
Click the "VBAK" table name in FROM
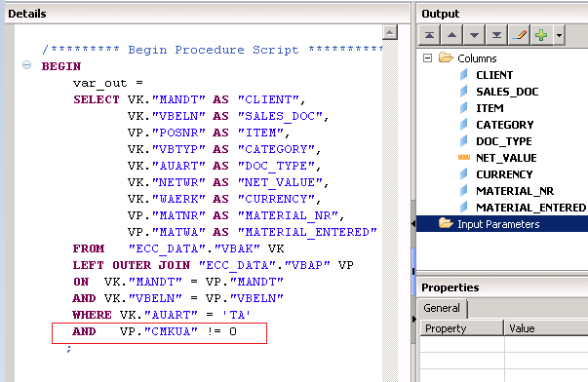point(237,248)
